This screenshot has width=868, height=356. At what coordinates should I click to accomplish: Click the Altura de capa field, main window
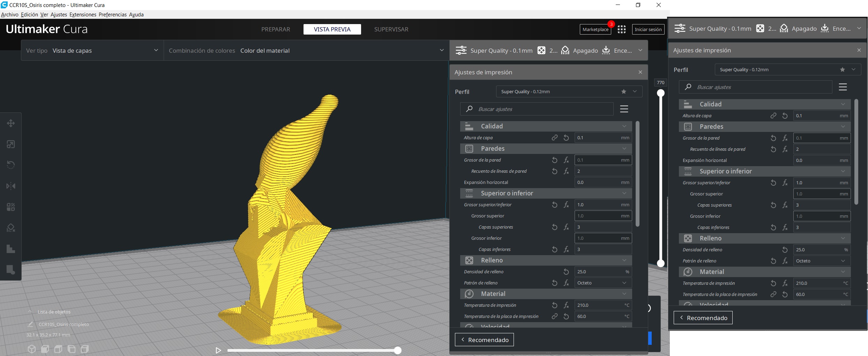(x=603, y=138)
